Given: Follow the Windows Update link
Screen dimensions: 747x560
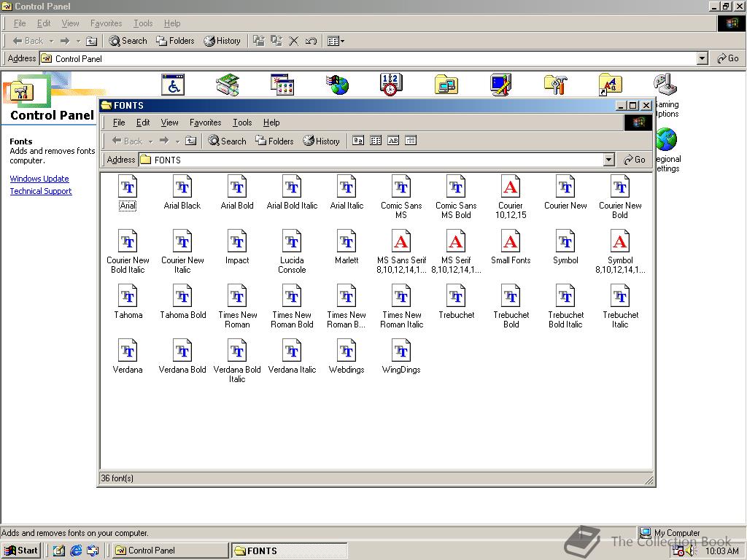Looking at the screenshot, I should coord(39,179).
